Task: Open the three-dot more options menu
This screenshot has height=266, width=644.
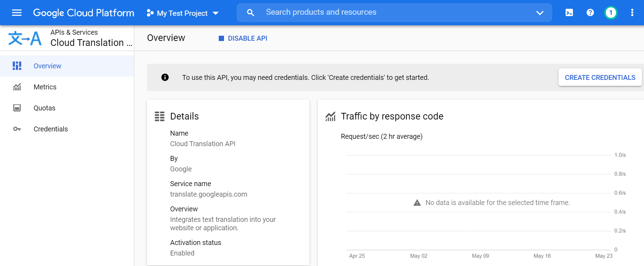Action: pos(632,13)
